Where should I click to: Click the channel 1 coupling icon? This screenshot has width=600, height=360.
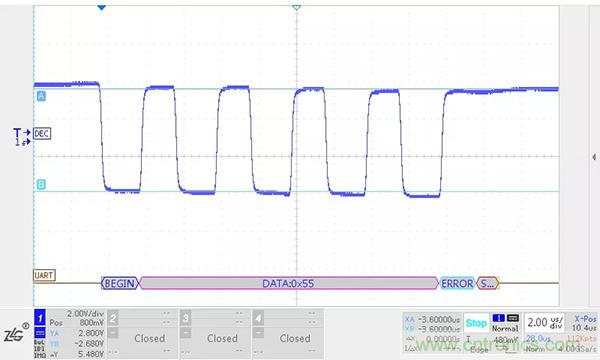point(40,332)
